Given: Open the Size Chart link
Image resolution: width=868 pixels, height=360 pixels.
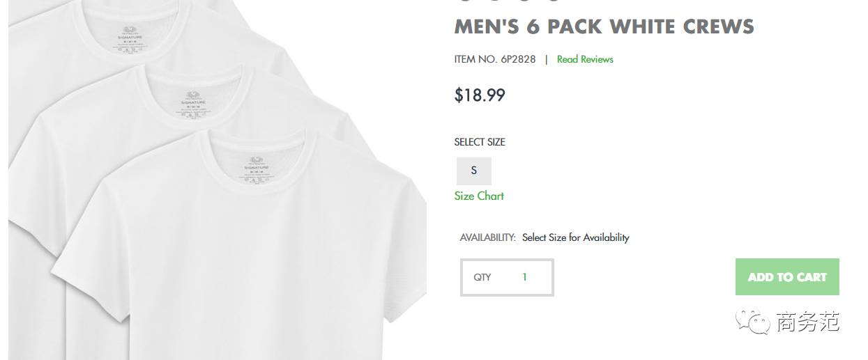Looking at the screenshot, I should click(479, 196).
